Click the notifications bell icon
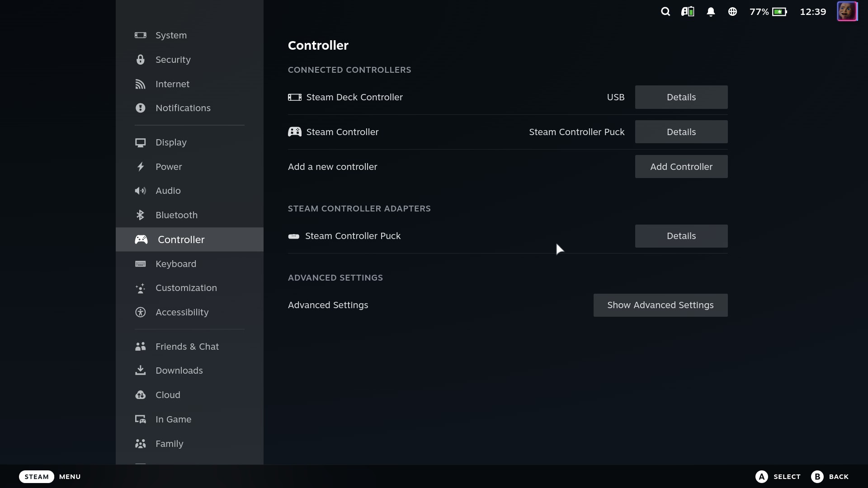The width and height of the screenshot is (868, 488). point(711,12)
